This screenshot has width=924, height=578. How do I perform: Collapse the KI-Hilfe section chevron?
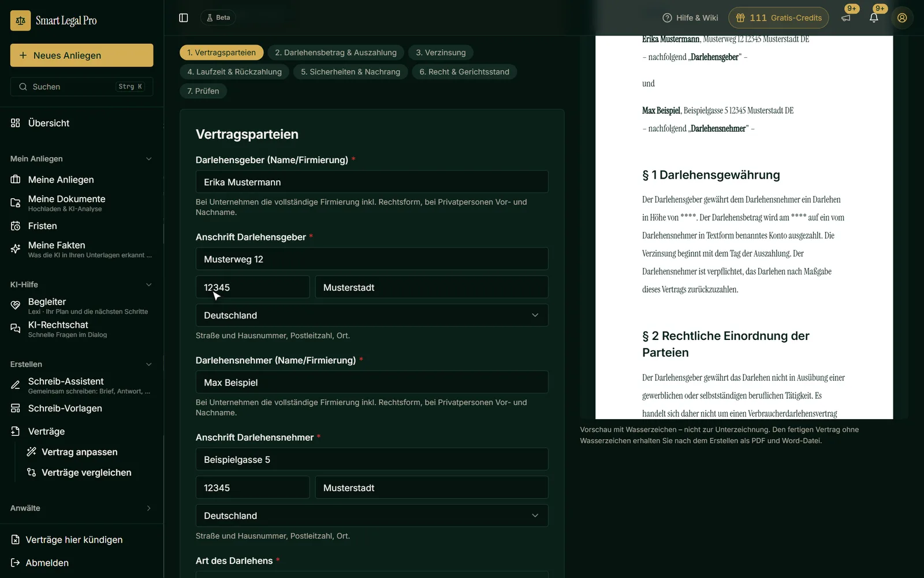148,285
